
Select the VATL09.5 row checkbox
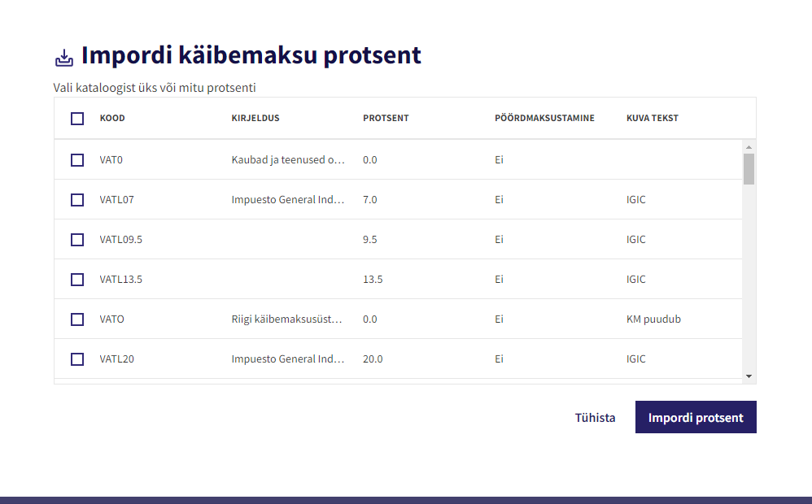[x=77, y=240]
